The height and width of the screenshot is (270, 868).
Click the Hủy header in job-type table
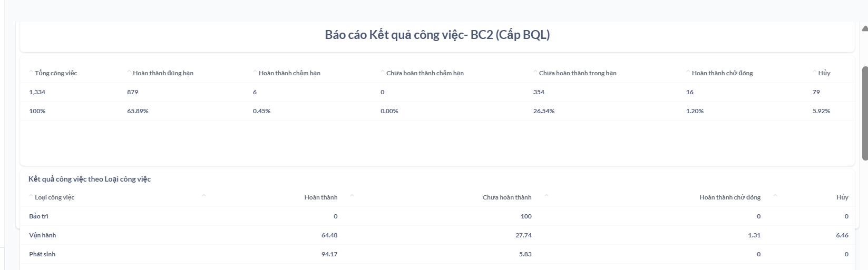coord(842,197)
